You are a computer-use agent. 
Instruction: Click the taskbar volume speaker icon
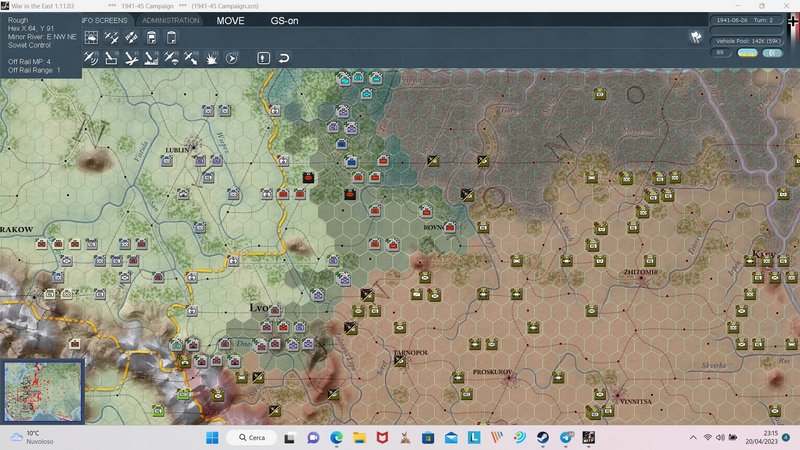click(720, 437)
